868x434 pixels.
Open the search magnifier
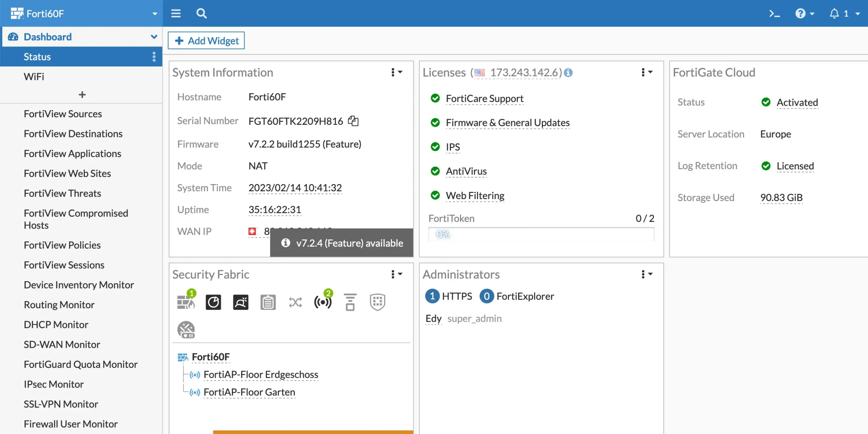(201, 14)
